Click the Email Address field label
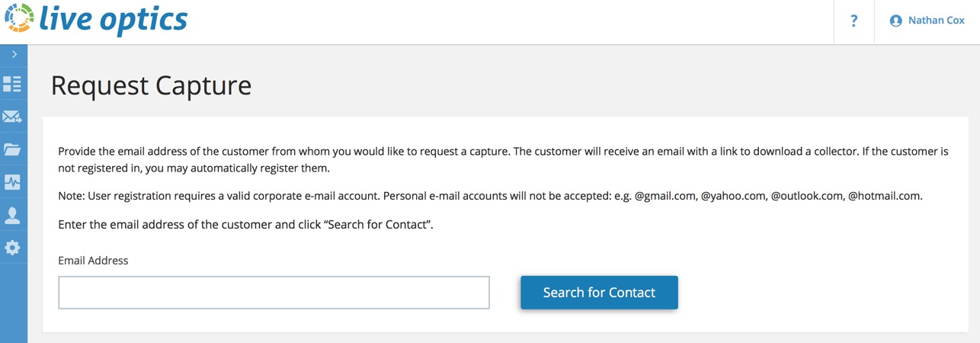 pyautogui.click(x=93, y=261)
